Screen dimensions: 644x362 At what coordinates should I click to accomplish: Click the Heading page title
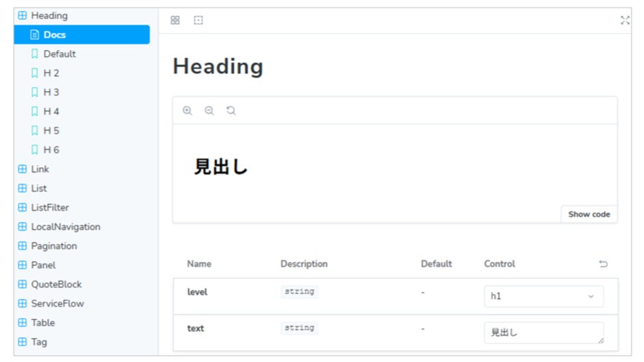click(218, 66)
